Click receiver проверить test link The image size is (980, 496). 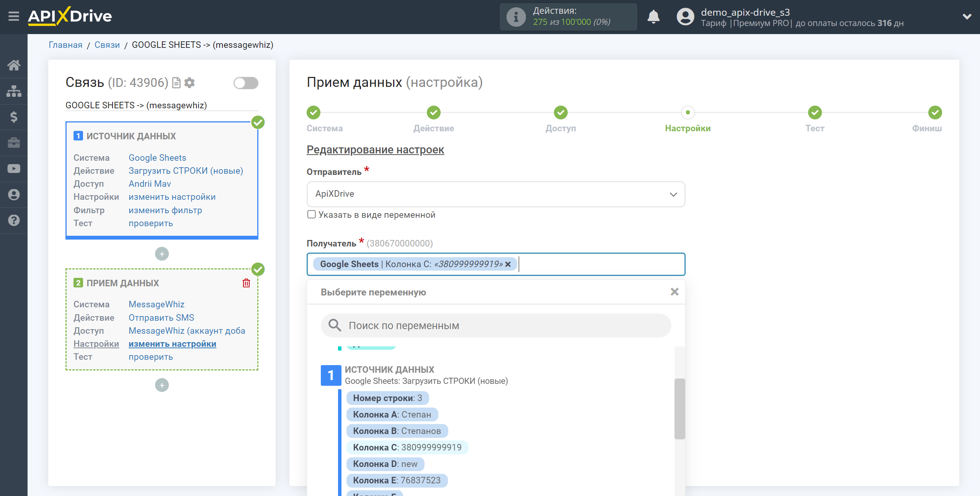coord(150,357)
